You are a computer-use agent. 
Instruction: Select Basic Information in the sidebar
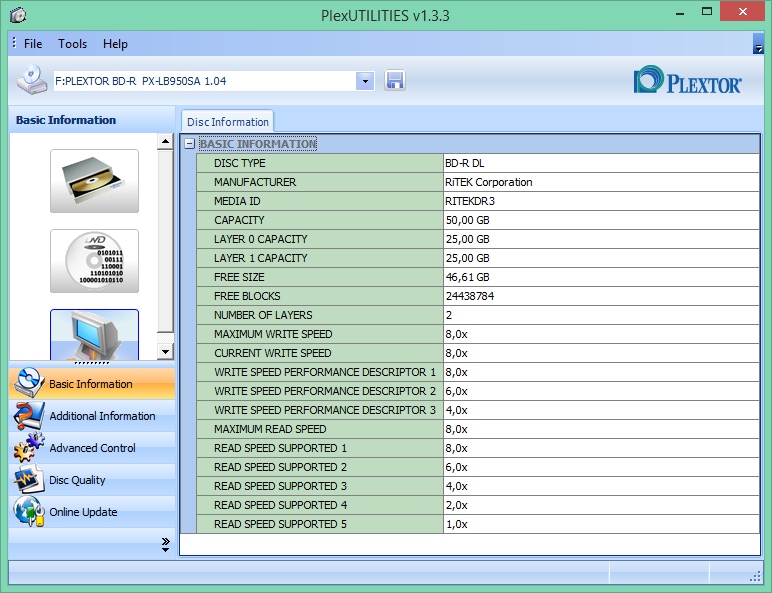[x=91, y=384]
